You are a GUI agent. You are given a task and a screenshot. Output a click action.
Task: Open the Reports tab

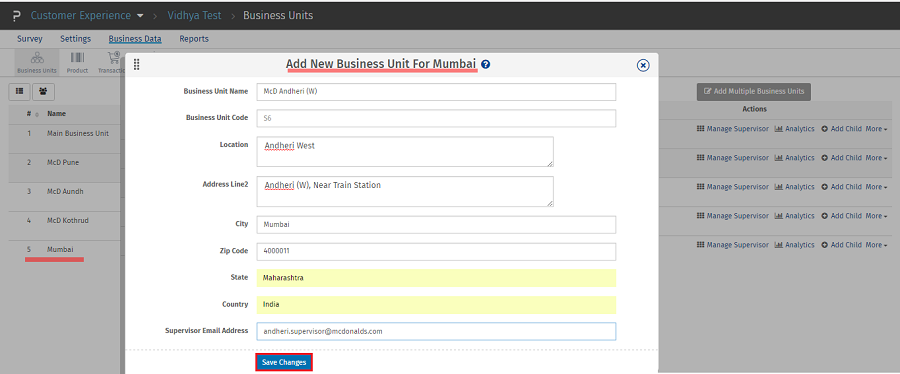point(194,39)
